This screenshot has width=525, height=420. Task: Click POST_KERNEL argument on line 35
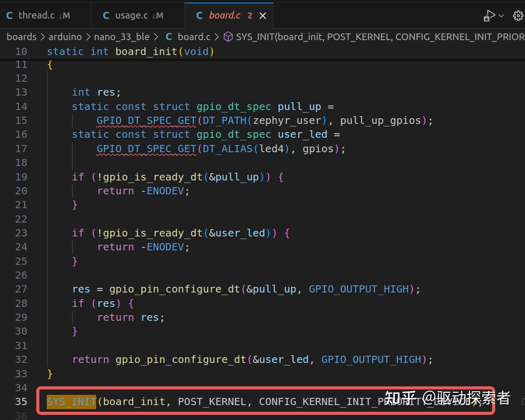(212, 401)
